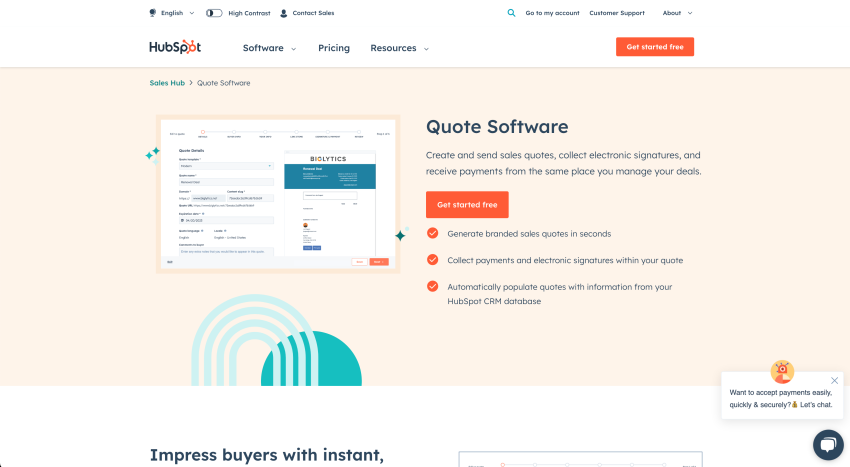Click text Generate branded sales quotes in seconds

[529, 234]
